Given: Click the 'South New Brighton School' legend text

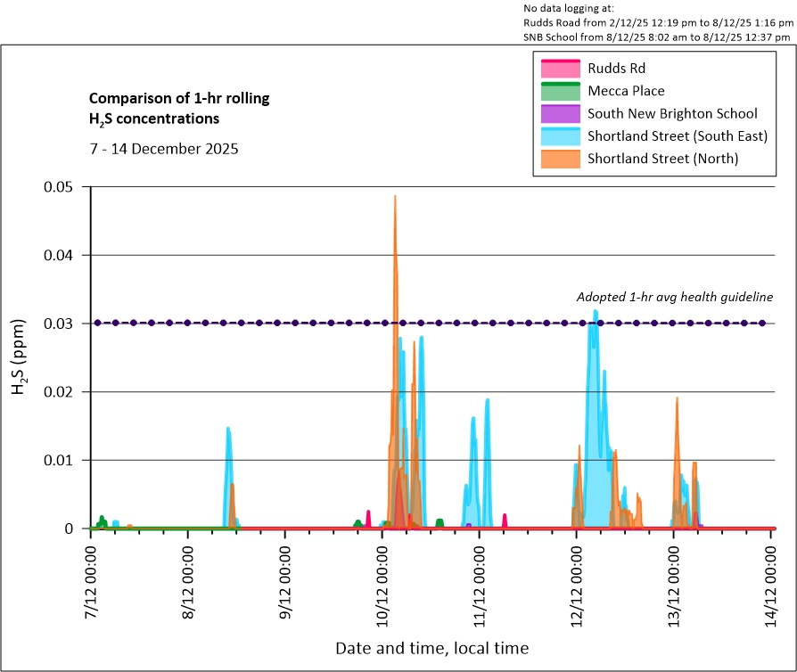Looking at the screenshot, I should (x=672, y=114).
